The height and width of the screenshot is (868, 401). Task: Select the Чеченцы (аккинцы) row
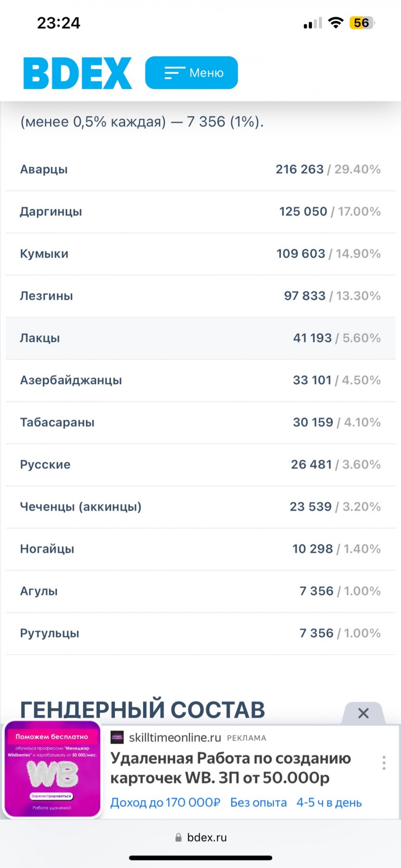(200, 507)
